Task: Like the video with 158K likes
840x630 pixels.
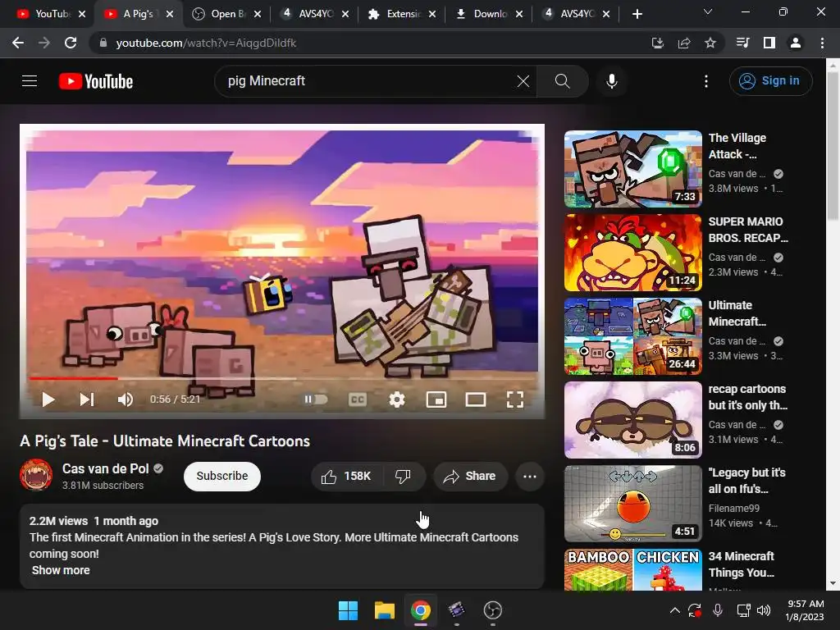Action: click(346, 476)
